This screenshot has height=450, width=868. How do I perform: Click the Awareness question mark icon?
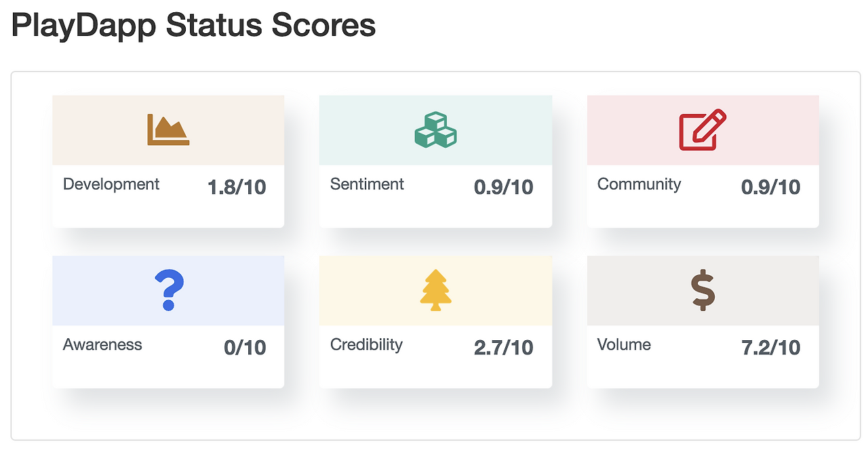point(168,290)
